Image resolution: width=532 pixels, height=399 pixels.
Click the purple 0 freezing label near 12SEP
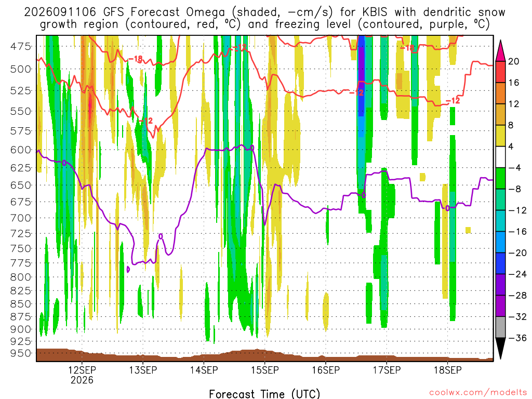click(64, 163)
